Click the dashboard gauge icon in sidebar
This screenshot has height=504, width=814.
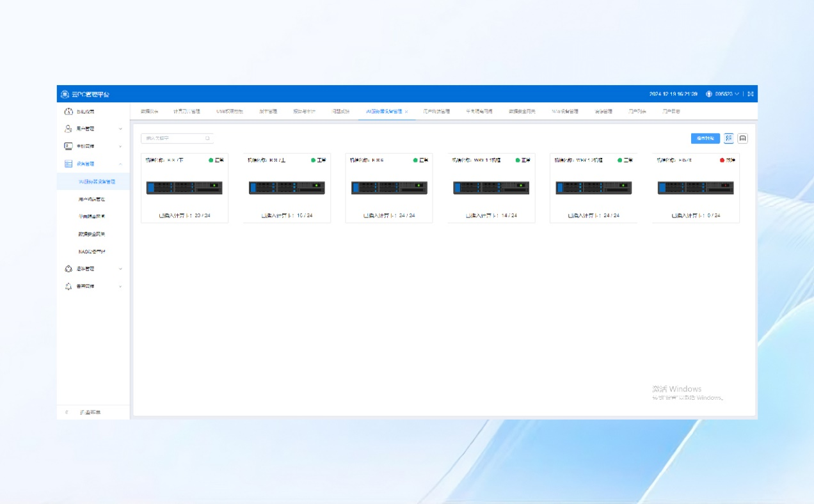[x=68, y=112]
